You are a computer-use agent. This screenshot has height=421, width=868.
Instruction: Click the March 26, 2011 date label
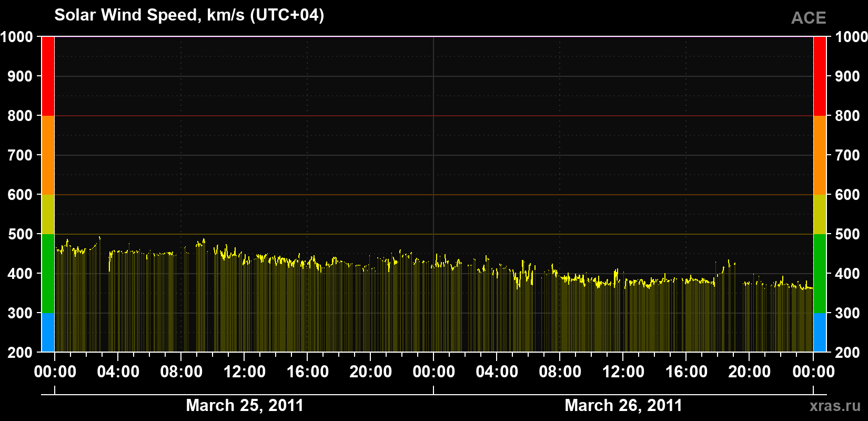(x=623, y=405)
